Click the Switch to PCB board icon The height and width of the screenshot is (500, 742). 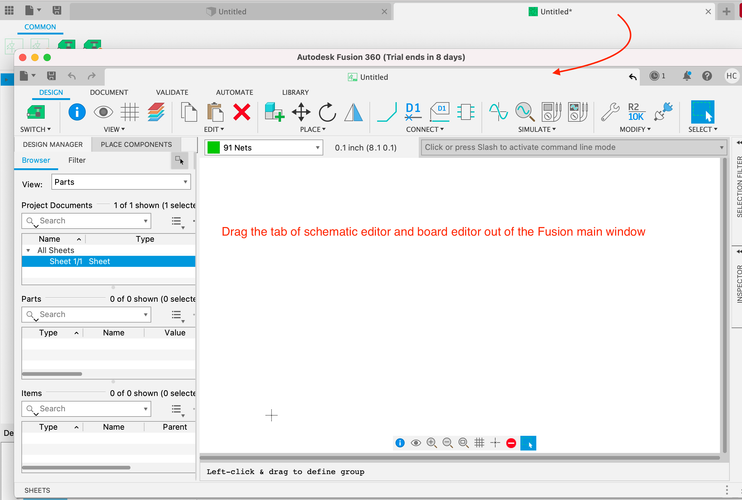point(35,112)
